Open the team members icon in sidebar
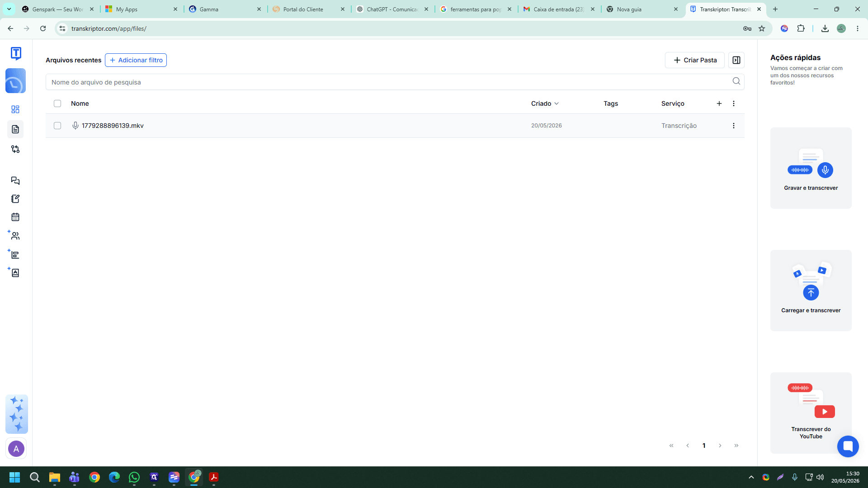The image size is (868, 488). click(x=15, y=236)
